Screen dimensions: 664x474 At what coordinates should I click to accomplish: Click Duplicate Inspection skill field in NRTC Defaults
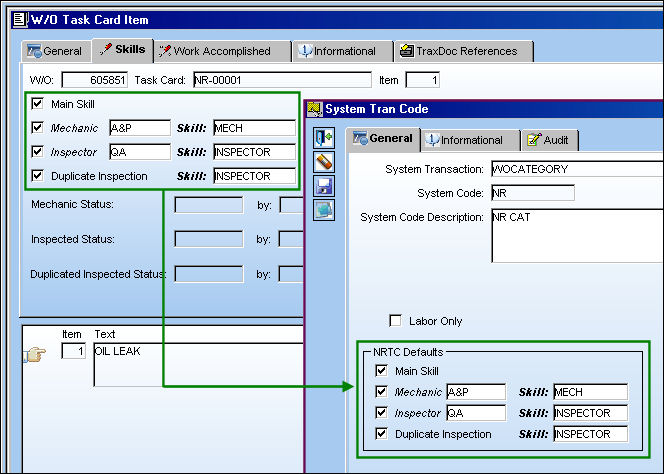click(x=591, y=434)
